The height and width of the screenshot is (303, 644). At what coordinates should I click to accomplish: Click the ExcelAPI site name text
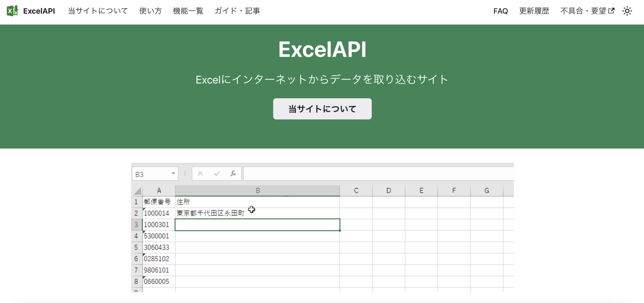(39, 11)
